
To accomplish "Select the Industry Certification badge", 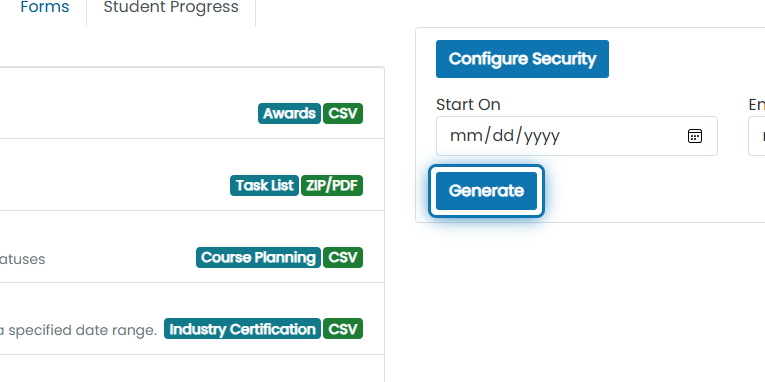I will [242, 329].
